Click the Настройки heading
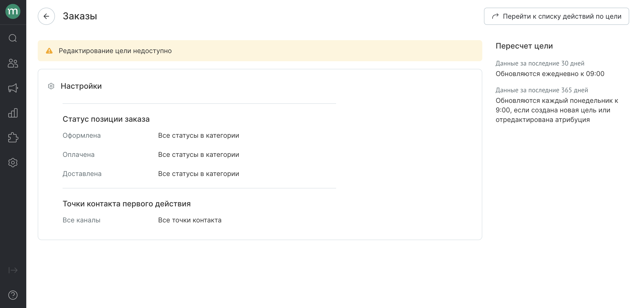This screenshot has width=644, height=308. coord(81,86)
